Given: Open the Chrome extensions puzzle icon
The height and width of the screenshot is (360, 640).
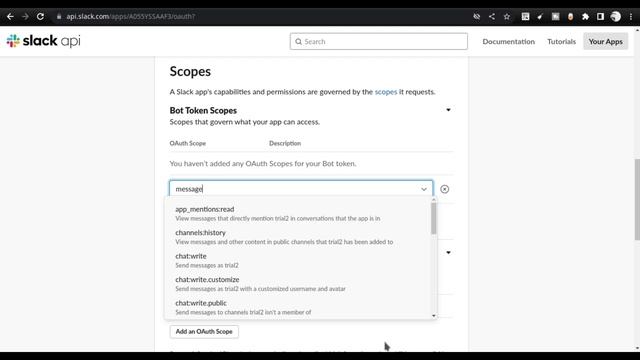Looking at the screenshot, I should pyautogui.click(x=585, y=17).
